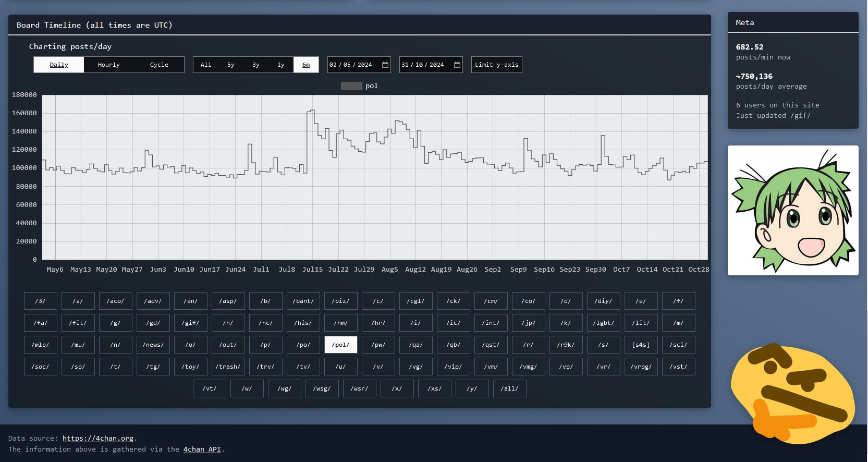
Task: Select the /g/ board button
Action: [116, 323]
